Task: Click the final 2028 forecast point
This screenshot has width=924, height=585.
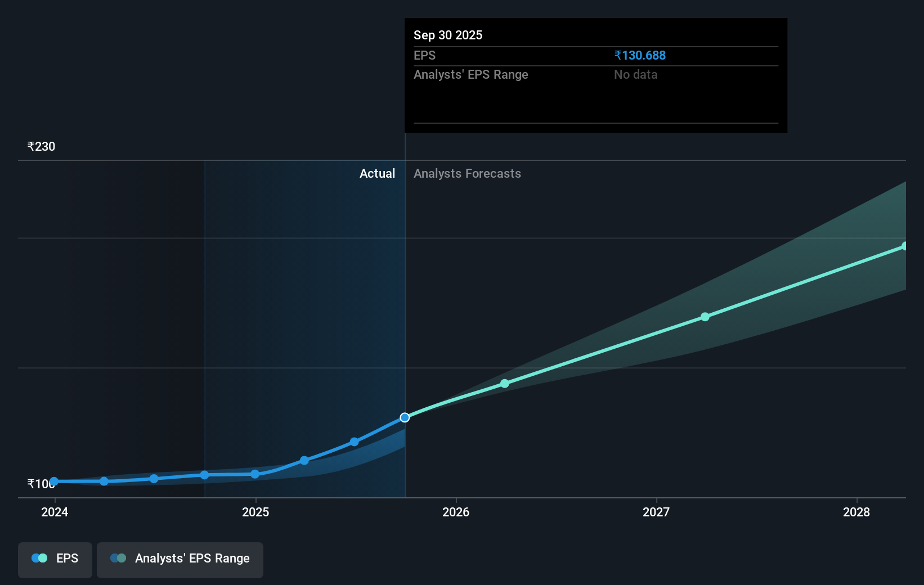Action: click(x=905, y=246)
